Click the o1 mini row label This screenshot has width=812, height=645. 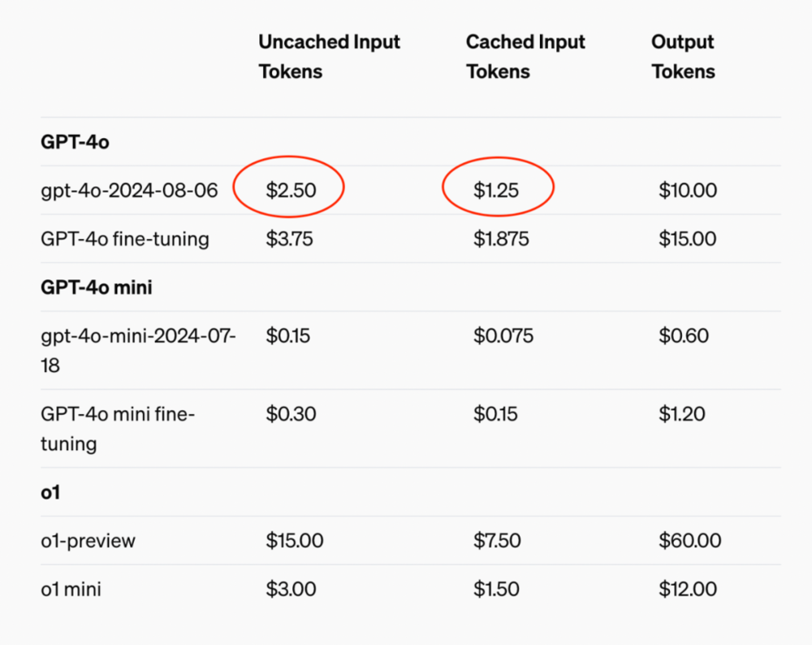click(x=71, y=589)
